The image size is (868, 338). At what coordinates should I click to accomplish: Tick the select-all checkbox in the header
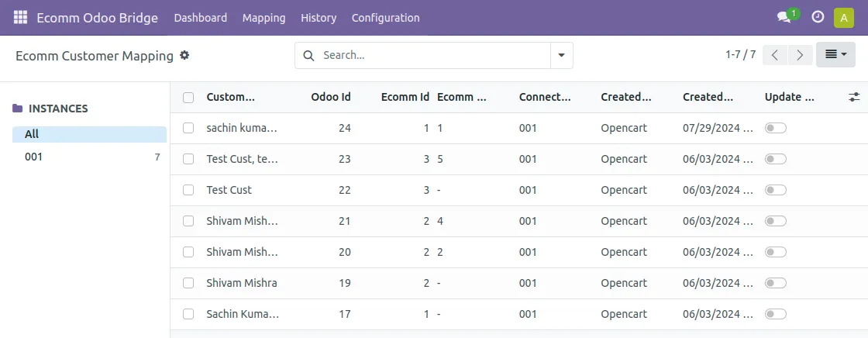click(188, 97)
